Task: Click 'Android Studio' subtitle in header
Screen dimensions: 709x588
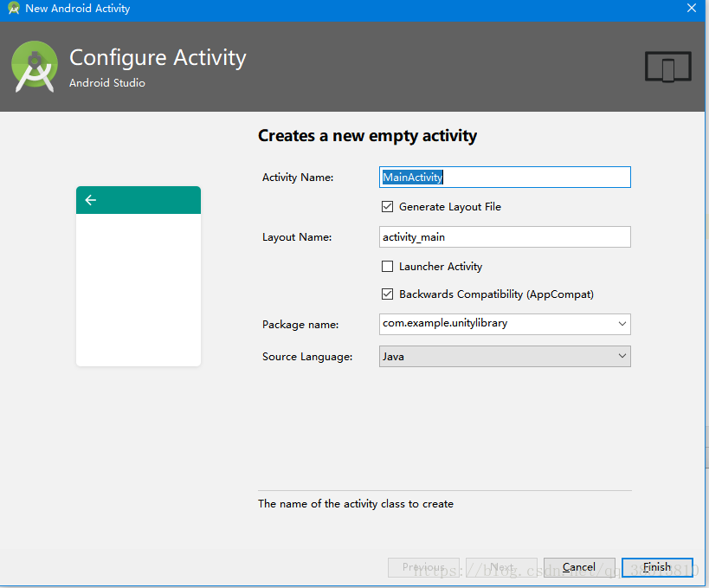Action: coord(107,83)
